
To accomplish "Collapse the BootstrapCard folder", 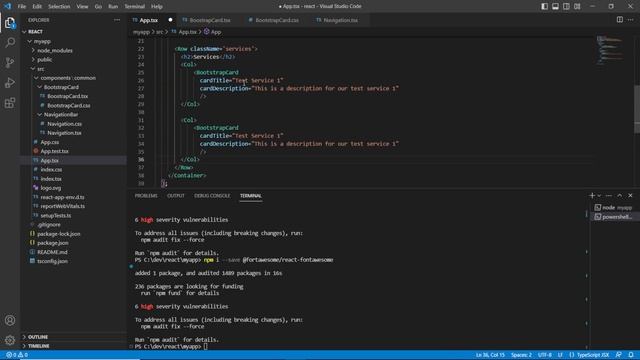I will tap(73, 87).
